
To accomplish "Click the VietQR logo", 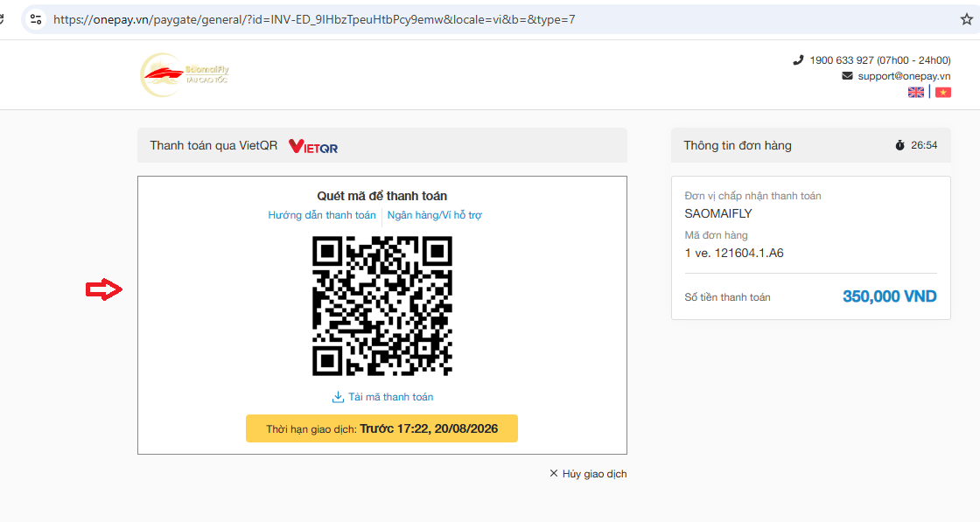I will pos(313,146).
